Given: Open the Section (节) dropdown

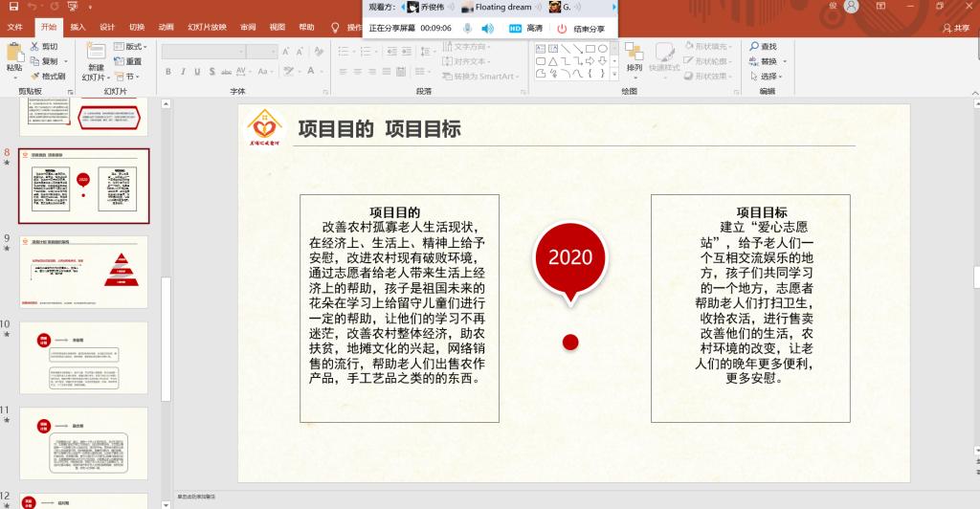Looking at the screenshot, I should point(126,76).
